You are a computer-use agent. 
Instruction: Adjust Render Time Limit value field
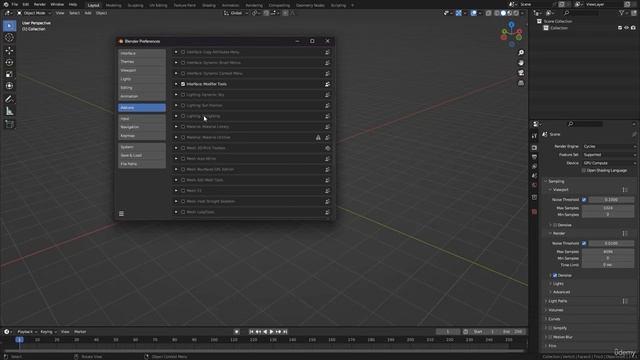[x=608, y=265]
